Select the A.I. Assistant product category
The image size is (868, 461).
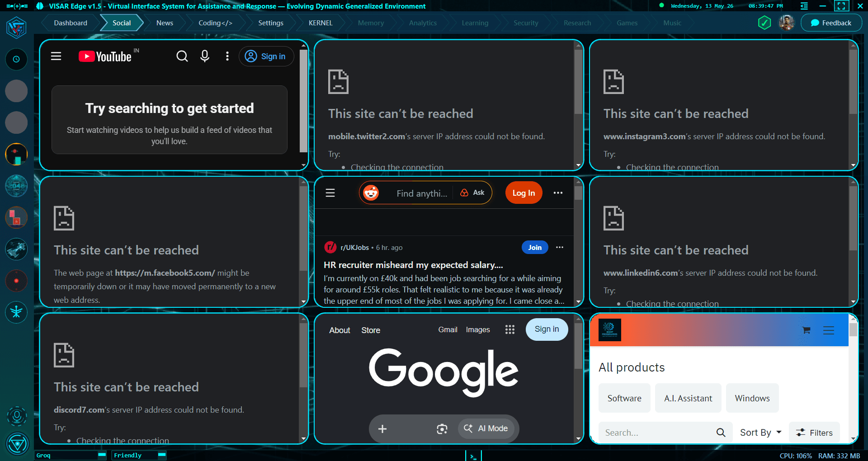[x=688, y=398]
